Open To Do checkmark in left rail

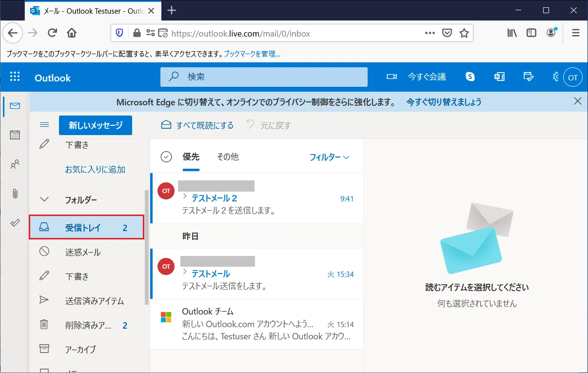pos(15,223)
